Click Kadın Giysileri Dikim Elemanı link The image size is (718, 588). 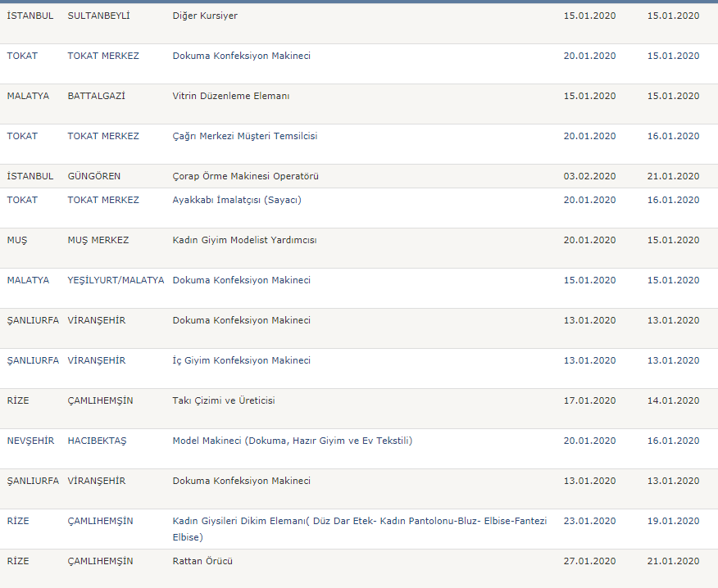[360, 529]
